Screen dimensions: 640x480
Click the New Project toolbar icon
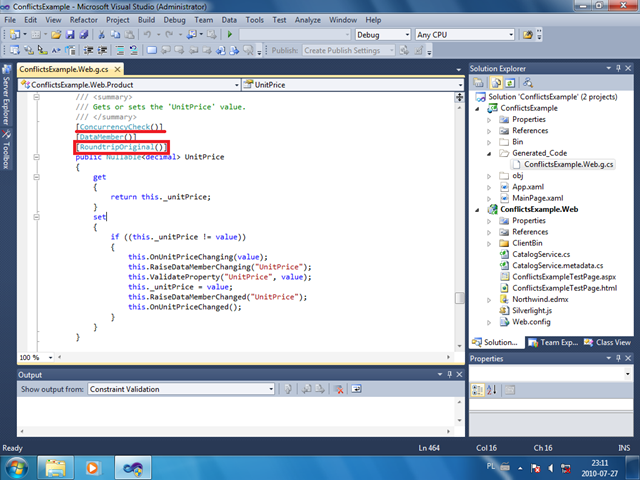[x=15, y=35]
